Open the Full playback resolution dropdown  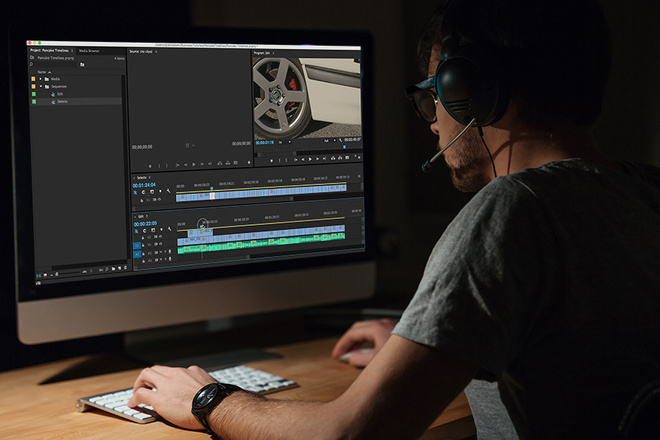pyautogui.click(x=330, y=141)
